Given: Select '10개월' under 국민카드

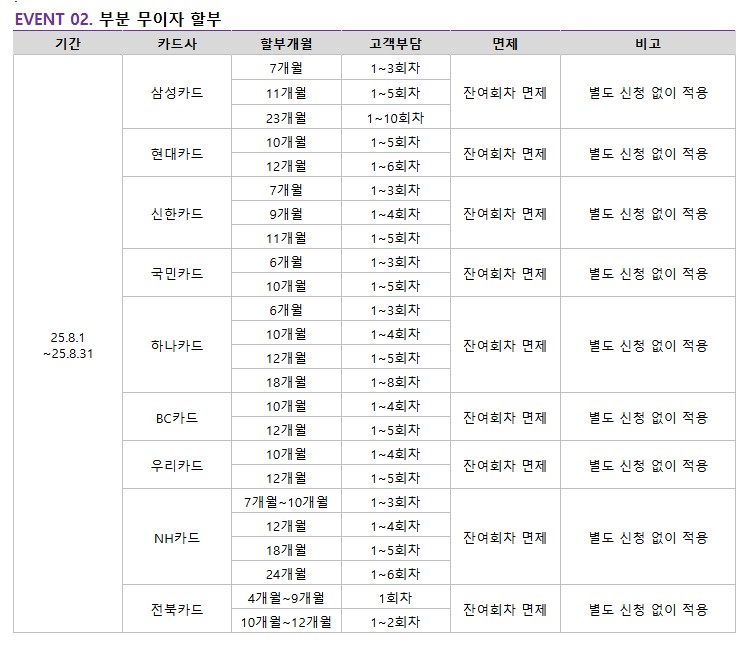Looking at the screenshot, I should 286,286.
